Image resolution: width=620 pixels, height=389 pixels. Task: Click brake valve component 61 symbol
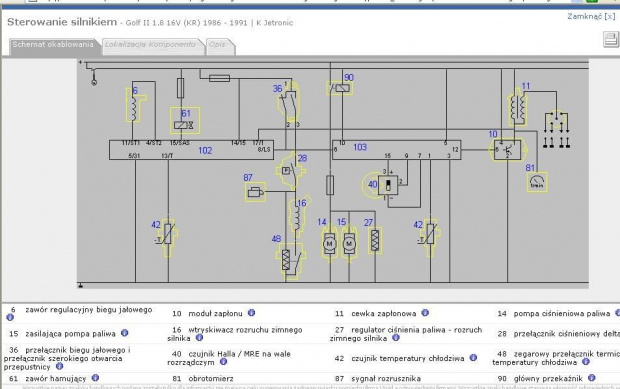[x=185, y=121]
